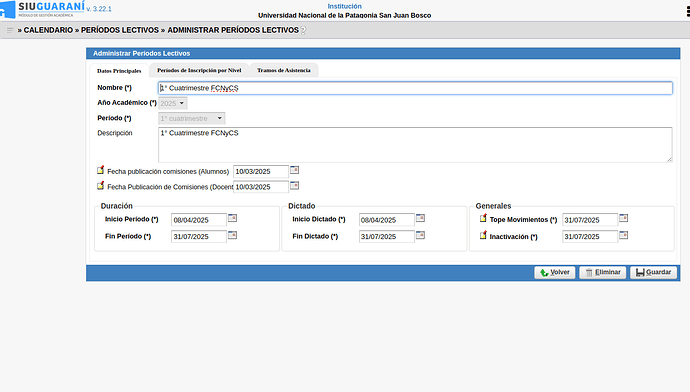Expand the Año Académico dropdown
This screenshot has width=690, height=392.
[x=172, y=103]
